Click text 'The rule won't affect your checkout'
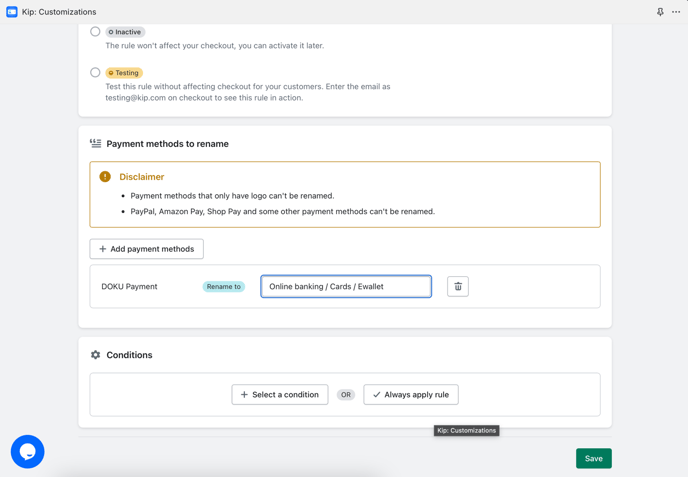The image size is (688, 477). [x=215, y=46]
